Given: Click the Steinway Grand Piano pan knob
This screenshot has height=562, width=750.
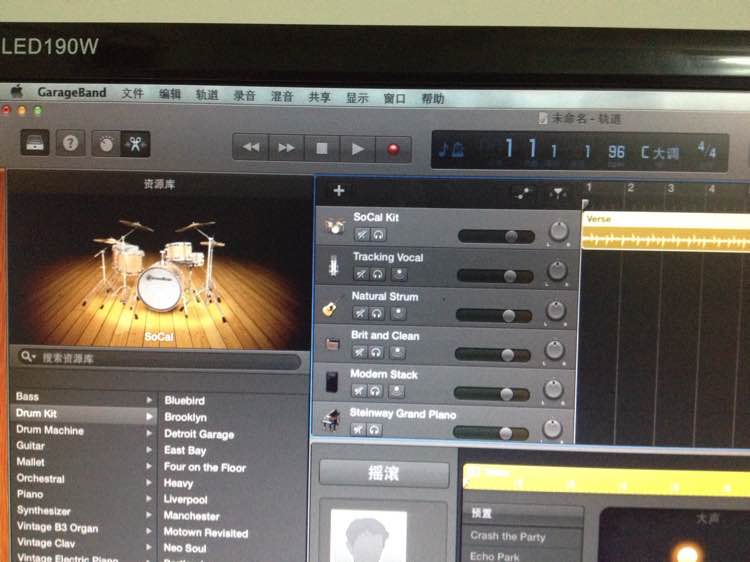Looking at the screenshot, I should tap(551, 428).
